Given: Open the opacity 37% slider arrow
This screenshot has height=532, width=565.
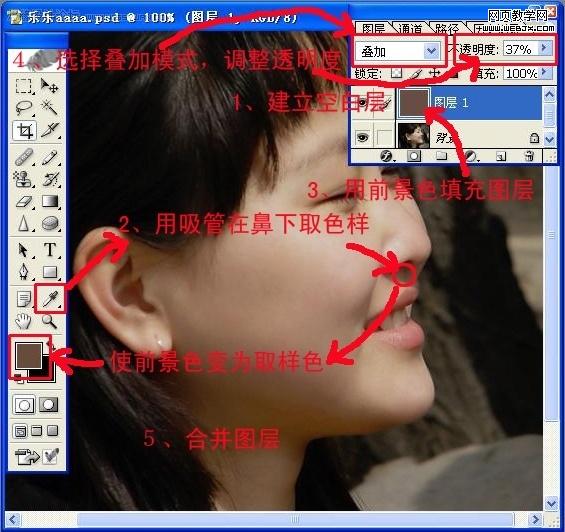Looking at the screenshot, I should pos(545,48).
